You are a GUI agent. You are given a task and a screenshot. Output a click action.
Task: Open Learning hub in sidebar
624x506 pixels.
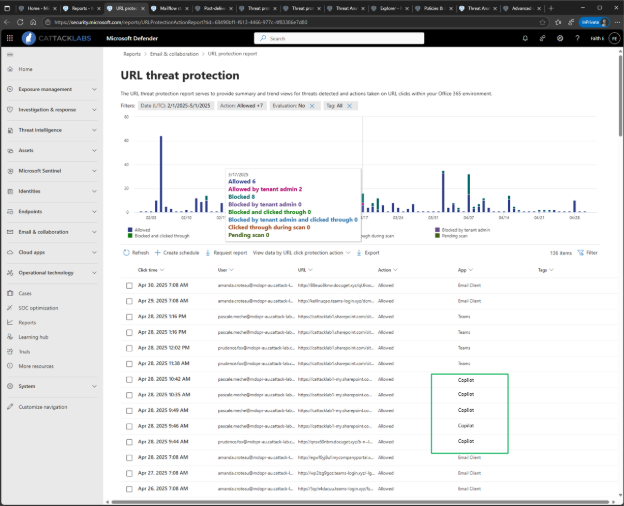coord(33,337)
